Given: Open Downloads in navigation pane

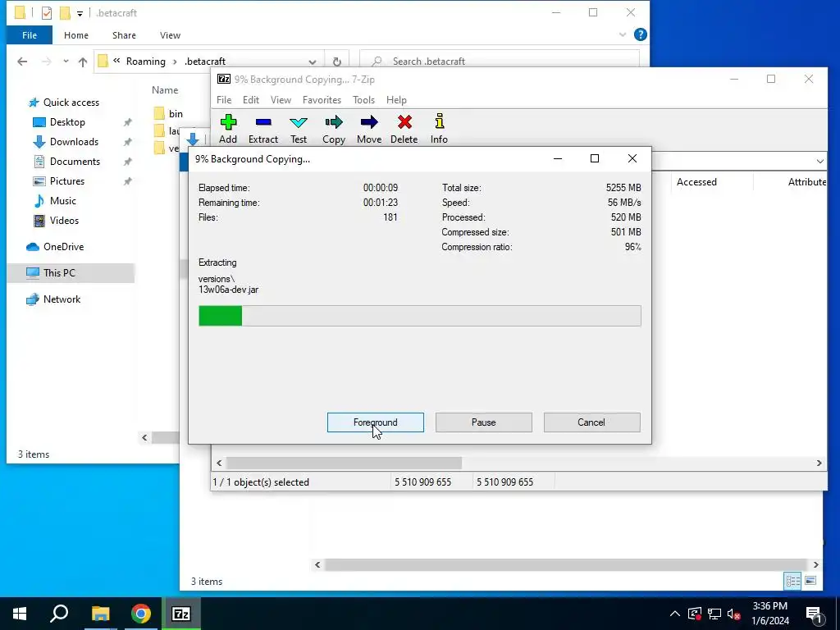Looking at the screenshot, I should pyautogui.click(x=74, y=142).
